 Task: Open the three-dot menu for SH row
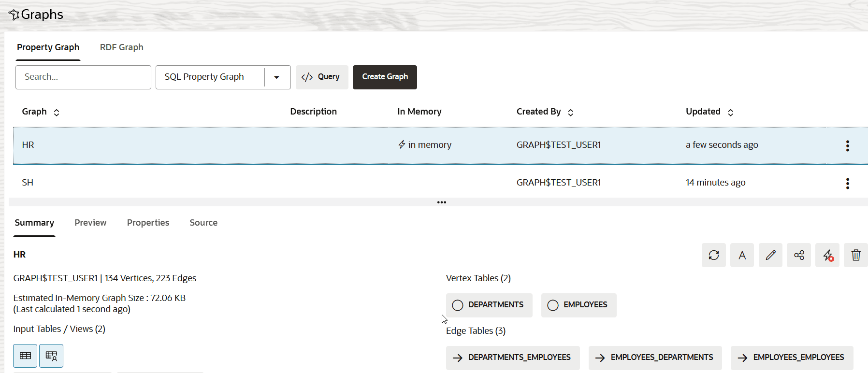848,183
